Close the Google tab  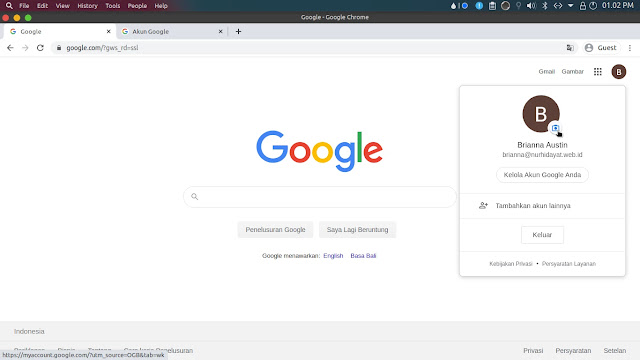pos(109,31)
